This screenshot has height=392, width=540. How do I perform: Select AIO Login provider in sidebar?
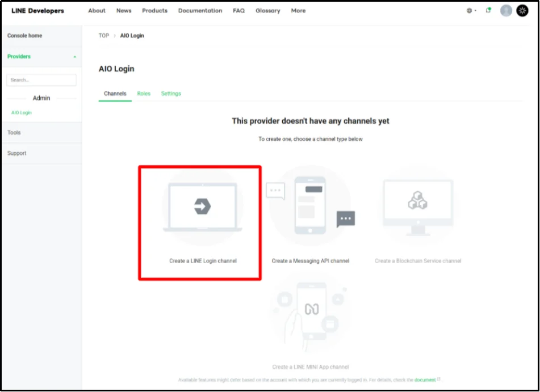(21, 112)
